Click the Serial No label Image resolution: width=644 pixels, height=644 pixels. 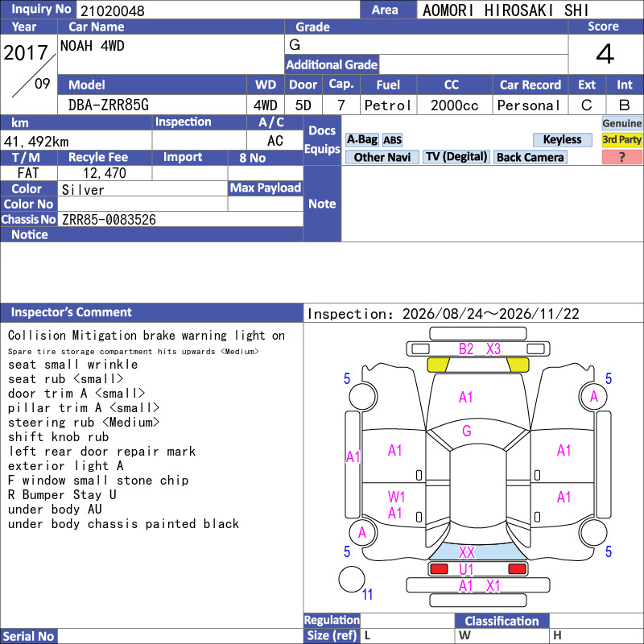point(28,636)
